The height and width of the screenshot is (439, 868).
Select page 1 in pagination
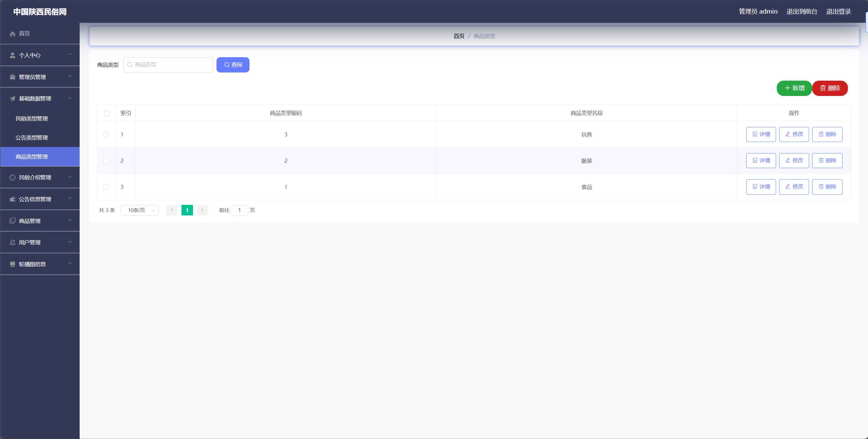[187, 210]
